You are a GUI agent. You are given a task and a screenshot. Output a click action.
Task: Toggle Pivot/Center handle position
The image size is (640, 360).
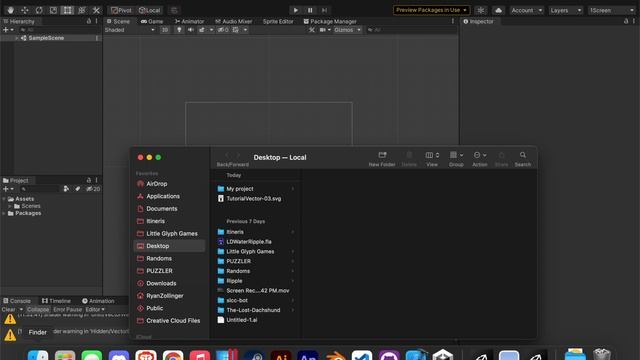(x=121, y=10)
